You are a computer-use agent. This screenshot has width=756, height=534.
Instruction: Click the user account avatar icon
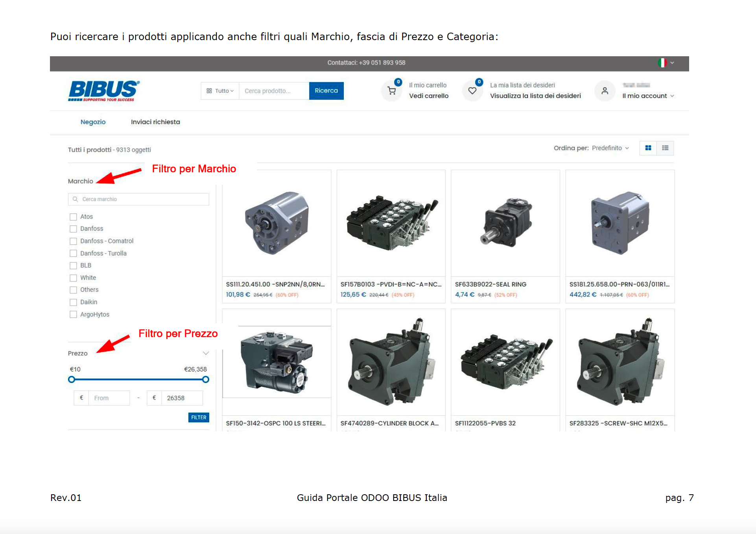coord(605,91)
